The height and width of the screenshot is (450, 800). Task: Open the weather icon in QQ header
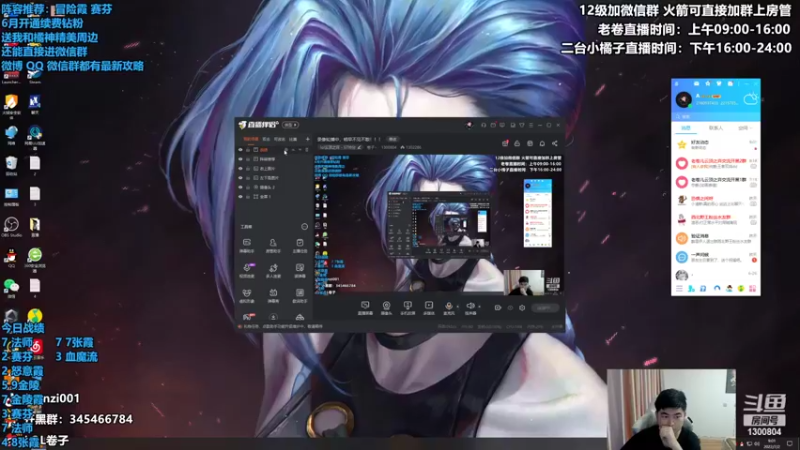tap(751, 98)
